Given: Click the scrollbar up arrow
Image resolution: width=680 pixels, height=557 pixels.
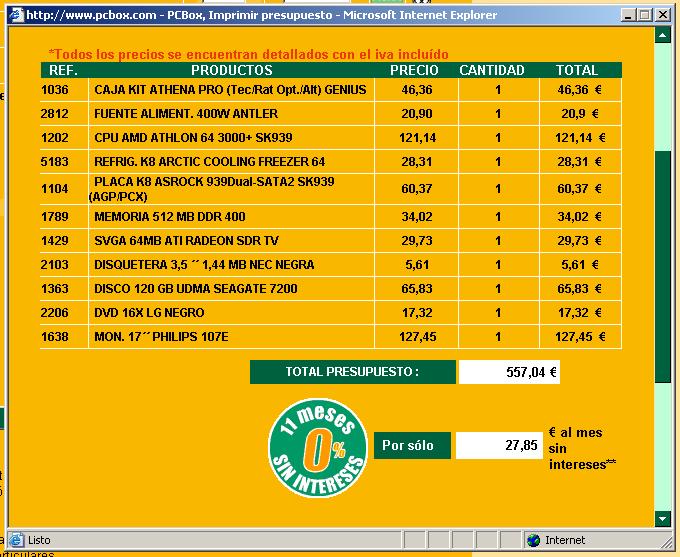Looking at the screenshot, I should [x=663, y=35].
